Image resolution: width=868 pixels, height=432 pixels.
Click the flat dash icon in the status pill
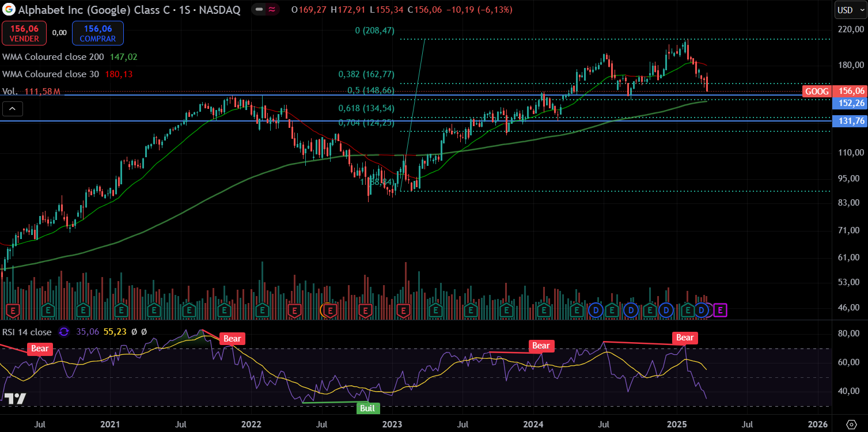point(259,10)
